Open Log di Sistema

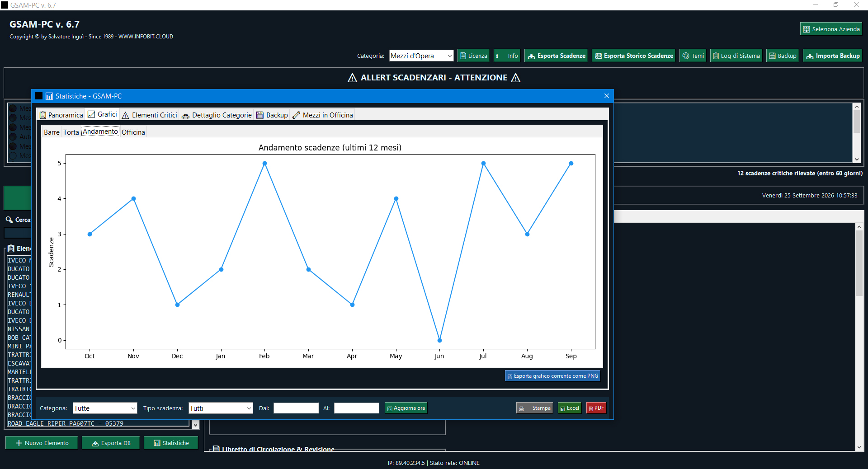[x=736, y=56]
